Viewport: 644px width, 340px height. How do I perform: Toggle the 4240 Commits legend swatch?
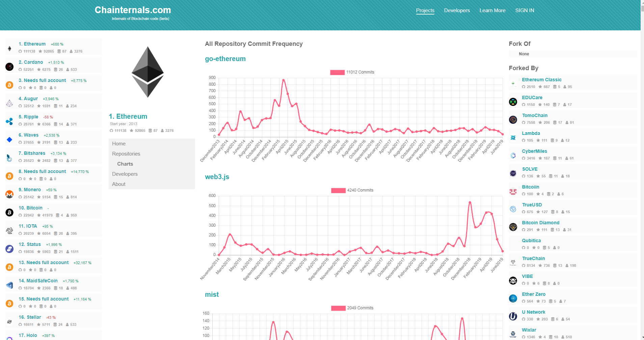[338, 190]
